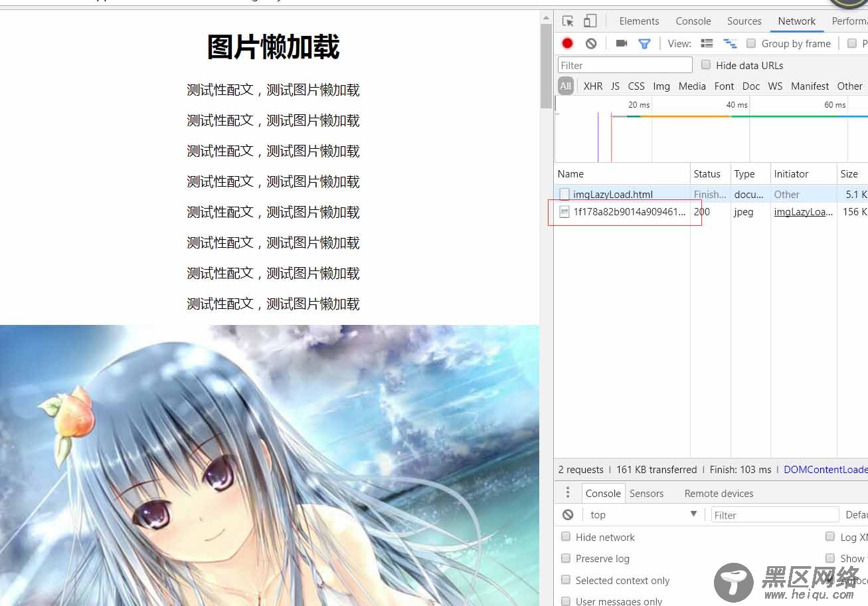Toggle Preserve log checkbox
The height and width of the screenshot is (606, 868).
click(566, 557)
